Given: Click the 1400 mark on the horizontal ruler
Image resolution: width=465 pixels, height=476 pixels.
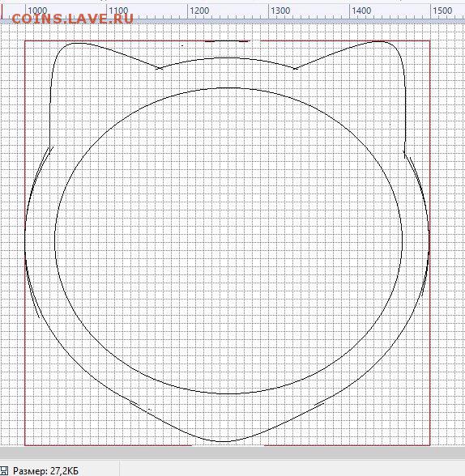Looking at the screenshot, I should point(361,11).
